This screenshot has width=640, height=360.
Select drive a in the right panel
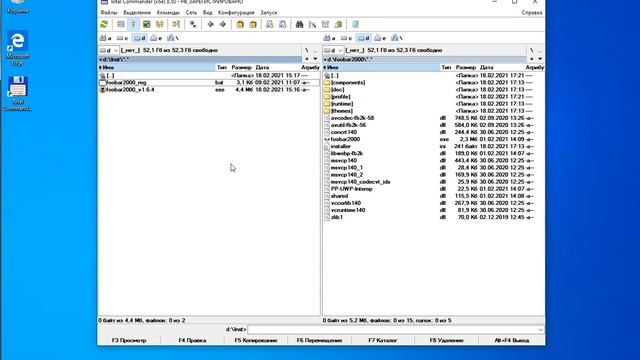pos(329,38)
